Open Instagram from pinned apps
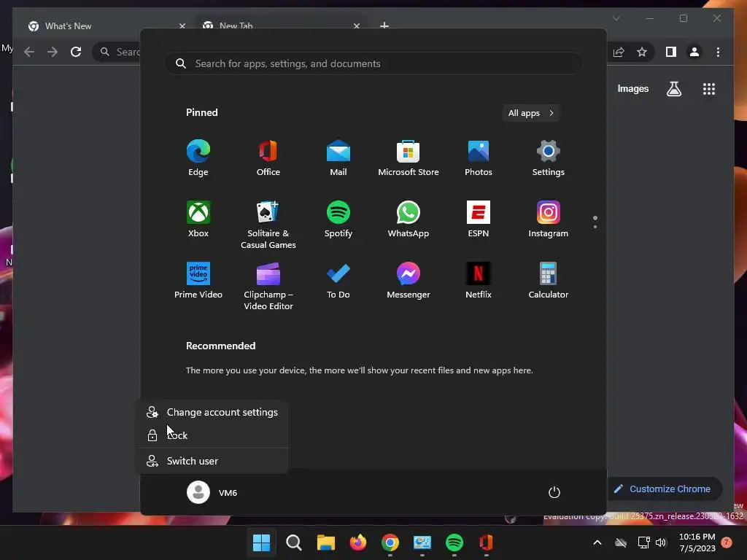Viewport: 747px width, 560px height. [549, 219]
